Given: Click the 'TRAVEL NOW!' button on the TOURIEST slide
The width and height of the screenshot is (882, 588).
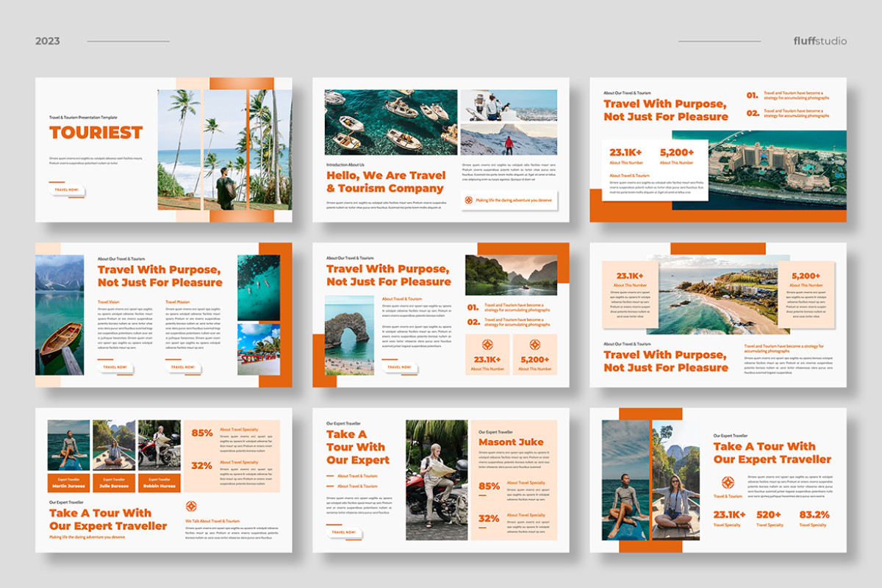Looking at the screenshot, I should click(67, 190).
